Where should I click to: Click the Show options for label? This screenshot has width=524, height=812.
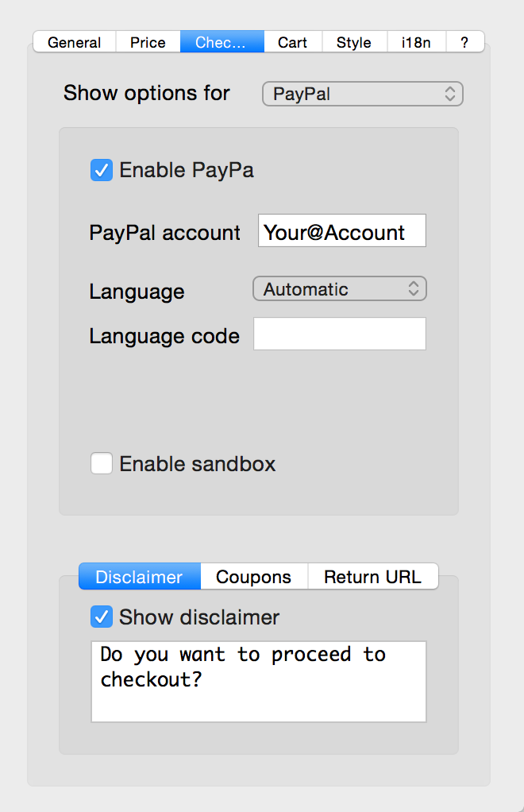(146, 93)
